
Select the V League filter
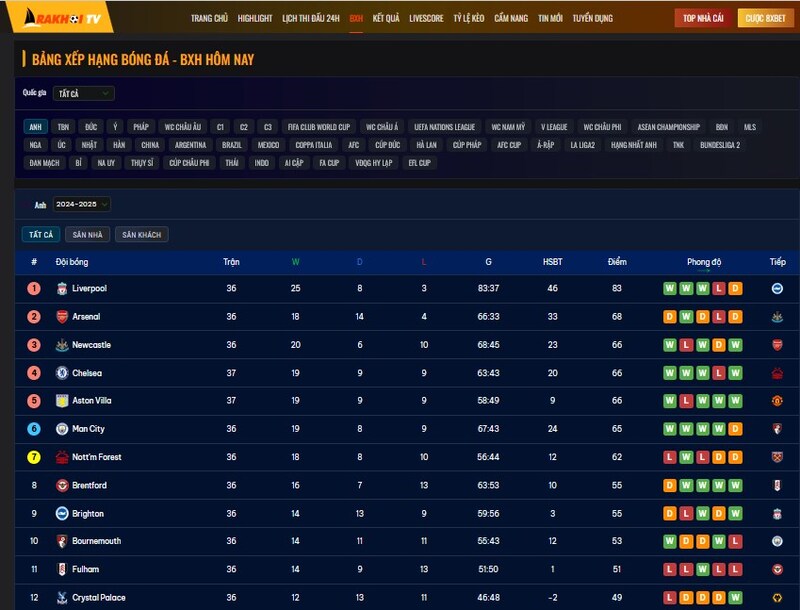(x=554, y=127)
